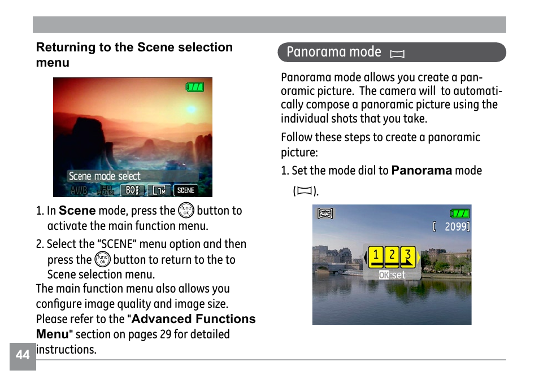Click the river panorama screenshot
This screenshot has width=539, height=392.
[x=392, y=264]
